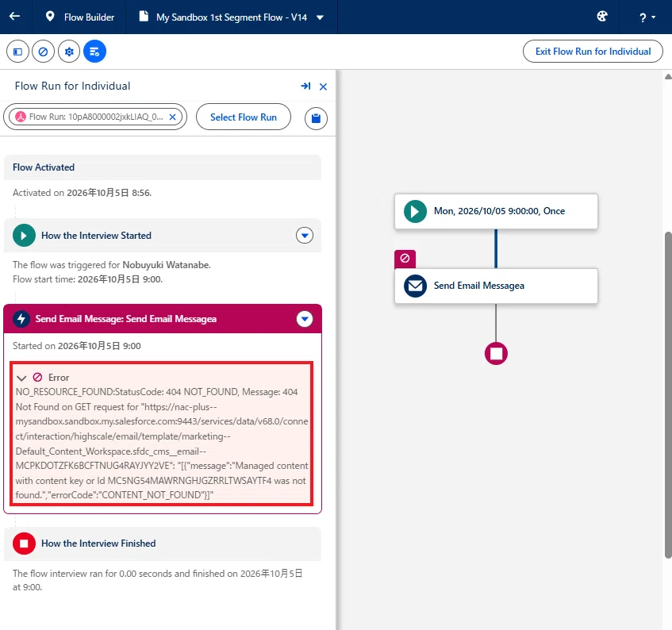Viewport: 672px width, 630px height.
Task: Click the Flow Activated heading
Action: point(44,167)
